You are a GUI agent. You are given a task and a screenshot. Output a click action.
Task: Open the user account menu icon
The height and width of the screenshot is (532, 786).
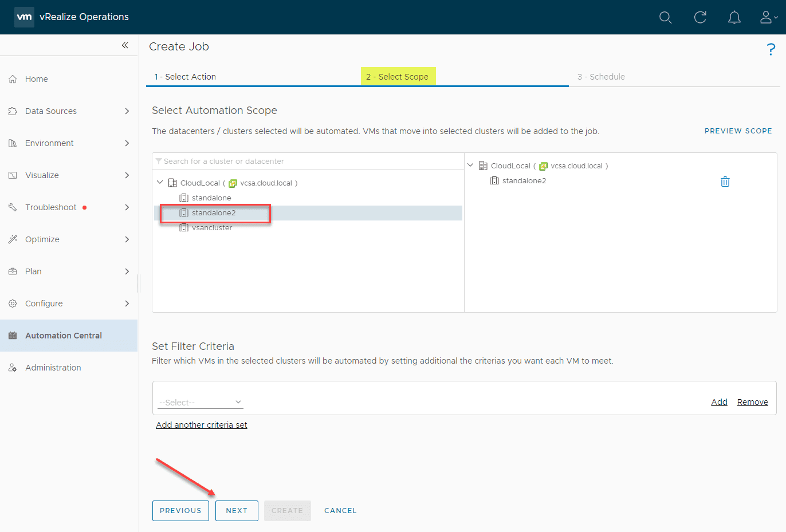768,17
